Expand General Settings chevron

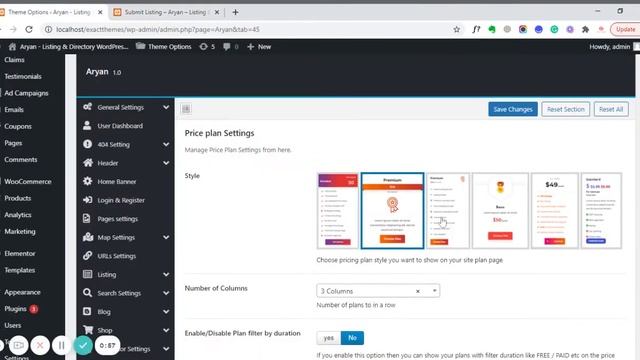pos(166,107)
